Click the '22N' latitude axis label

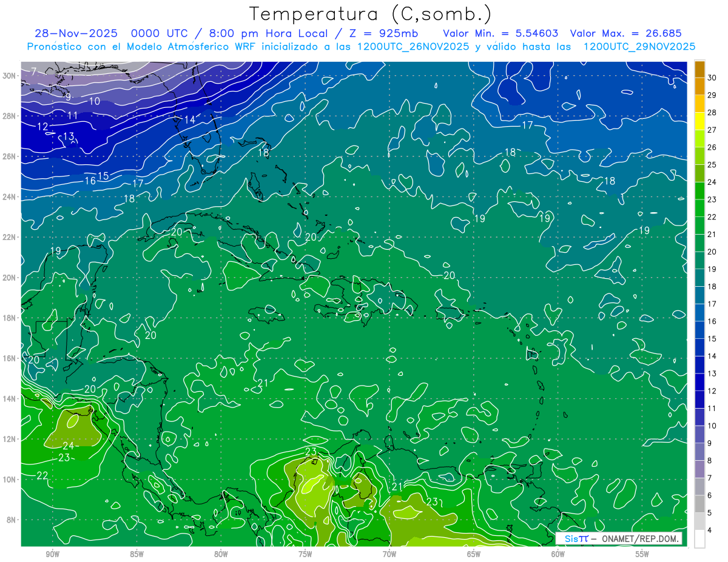click(8, 237)
